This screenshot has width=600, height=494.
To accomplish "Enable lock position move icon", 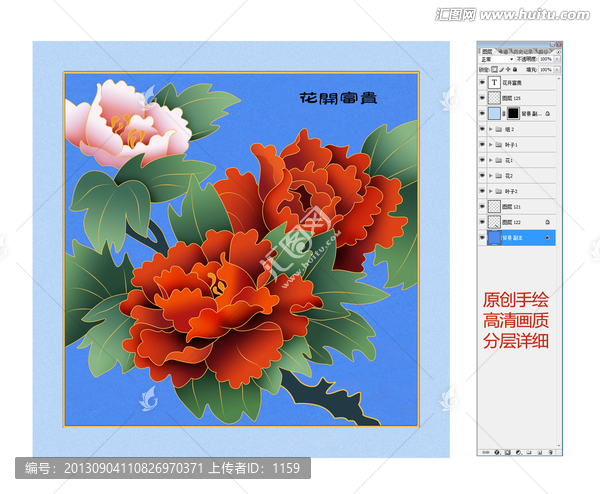I will [x=508, y=69].
